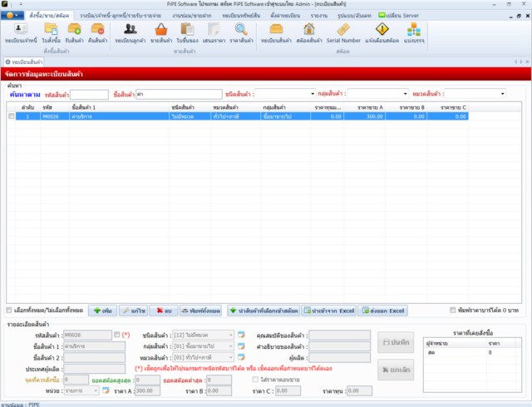This screenshot has height=407, width=532.
Task: Click the Print all (พิมพ์ทั้งหมด) button
Action: pos(201,311)
